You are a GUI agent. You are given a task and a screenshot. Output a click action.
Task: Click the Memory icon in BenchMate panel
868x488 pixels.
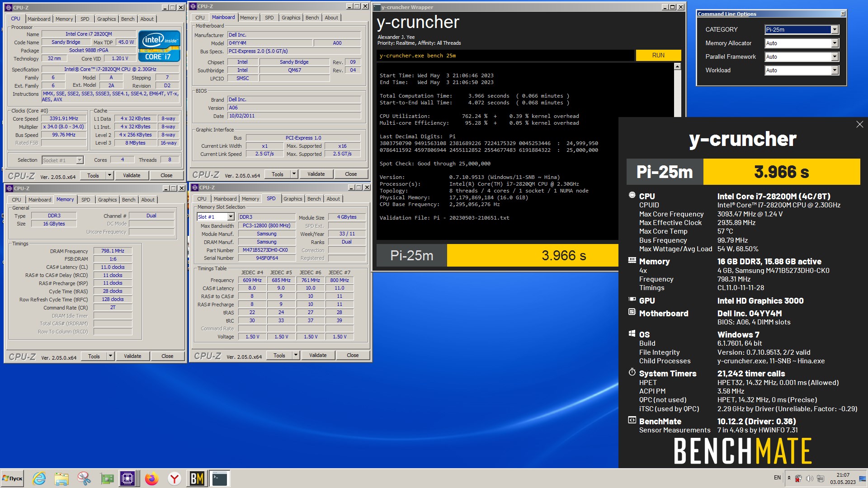(632, 261)
